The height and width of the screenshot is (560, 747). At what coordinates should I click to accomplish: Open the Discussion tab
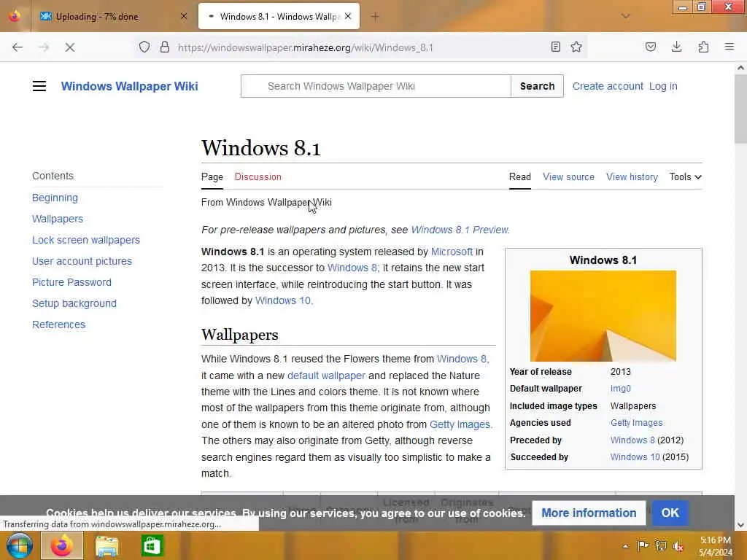(x=258, y=177)
